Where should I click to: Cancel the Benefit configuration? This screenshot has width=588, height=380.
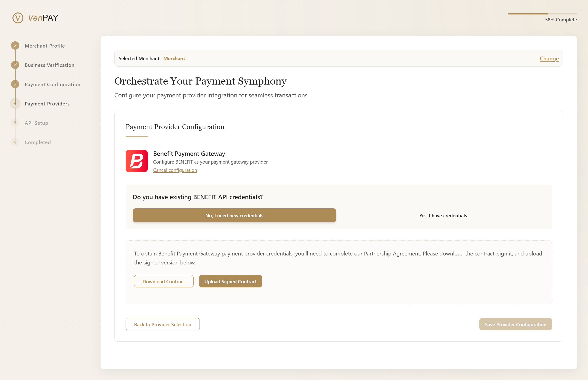click(175, 170)
